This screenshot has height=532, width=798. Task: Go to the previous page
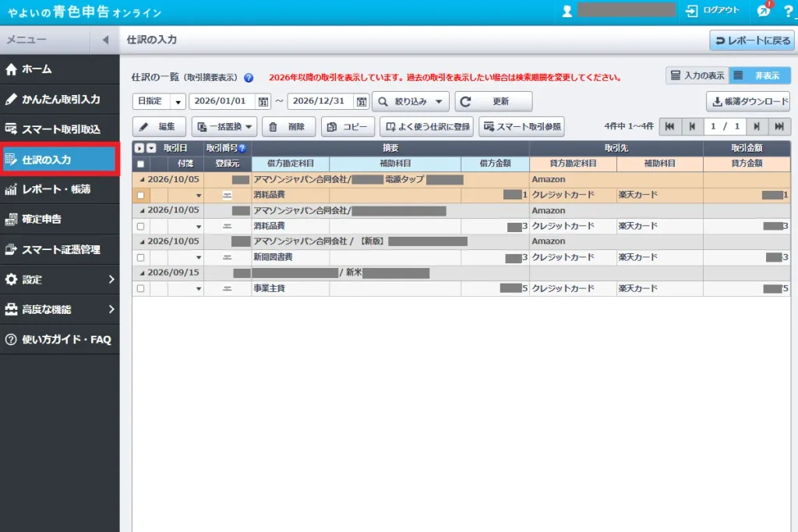pos(692,127)
